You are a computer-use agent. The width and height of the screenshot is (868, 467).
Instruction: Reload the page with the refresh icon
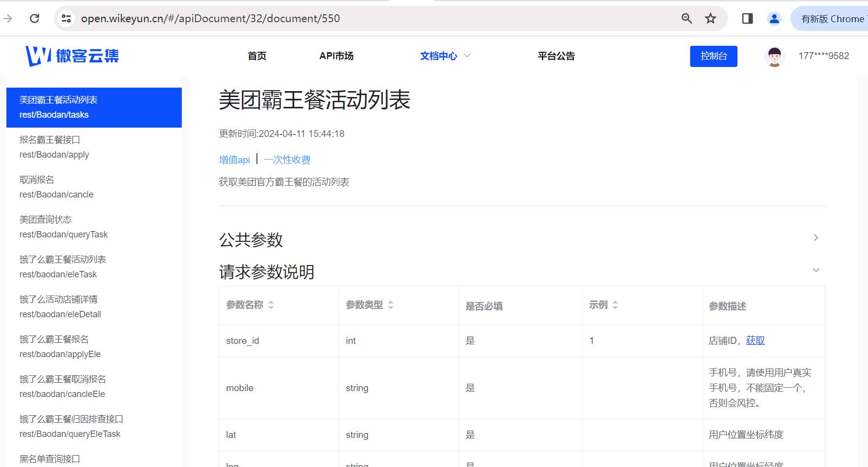click(x=34, y=19)
